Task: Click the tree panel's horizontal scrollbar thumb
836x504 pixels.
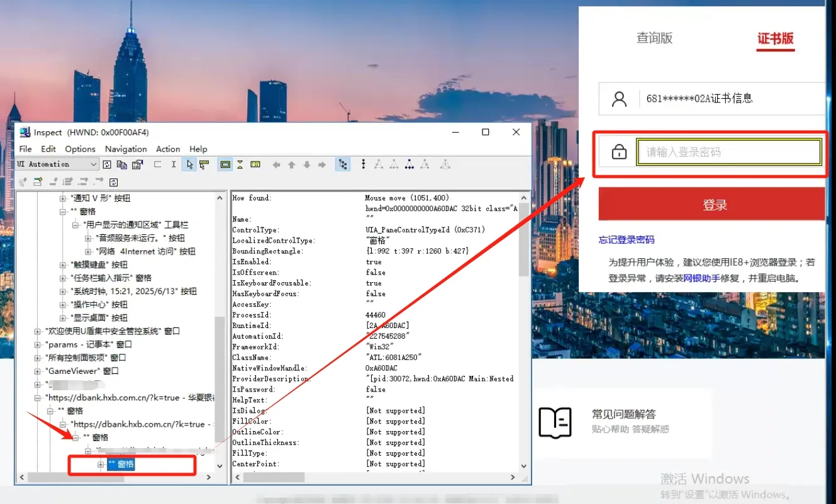Action: (x=75, y=478)
